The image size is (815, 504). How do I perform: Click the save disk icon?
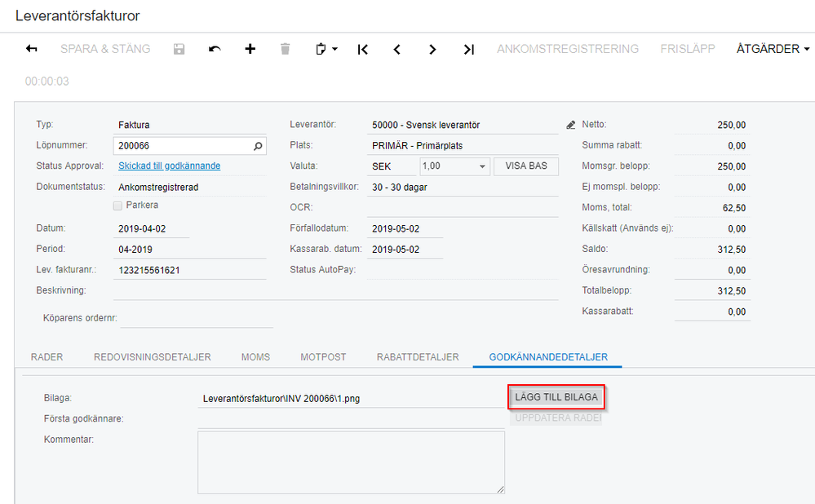(179, 49)
